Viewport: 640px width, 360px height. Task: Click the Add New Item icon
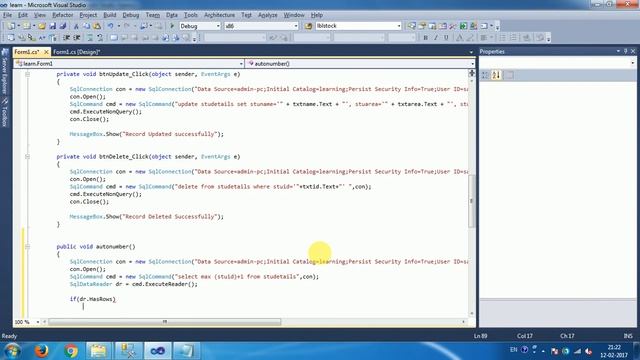pyautogui.click(x=26, y=26)
